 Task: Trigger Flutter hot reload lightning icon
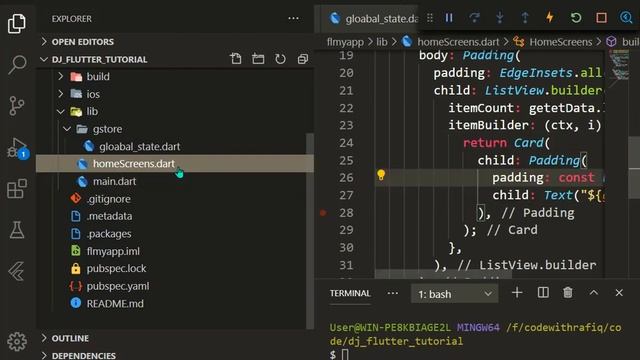point(550,18)
